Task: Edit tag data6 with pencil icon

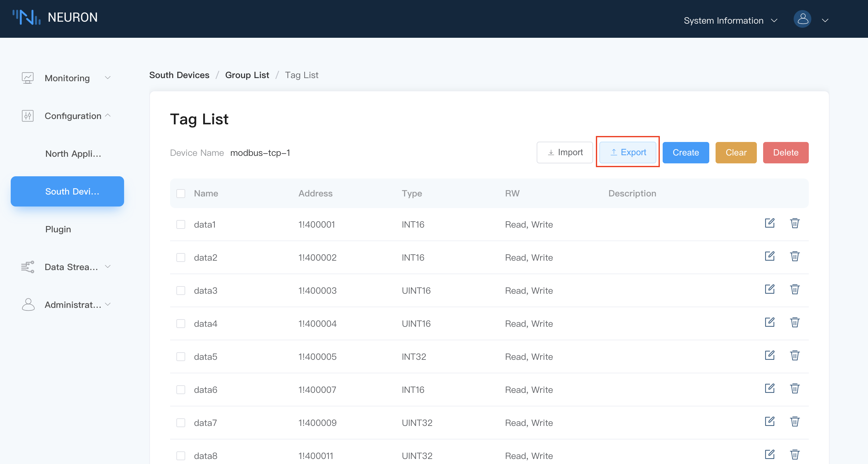Action: tap(770, 388)
